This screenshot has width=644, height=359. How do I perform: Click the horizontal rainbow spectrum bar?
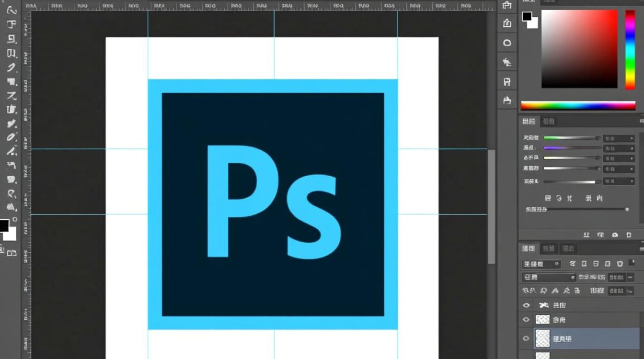(578, 105)
